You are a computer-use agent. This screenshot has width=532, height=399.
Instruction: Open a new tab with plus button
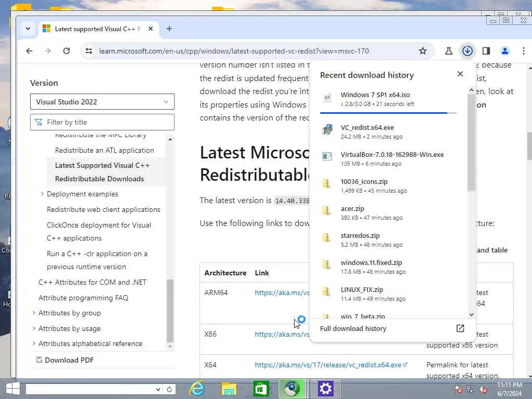point(169,29)
